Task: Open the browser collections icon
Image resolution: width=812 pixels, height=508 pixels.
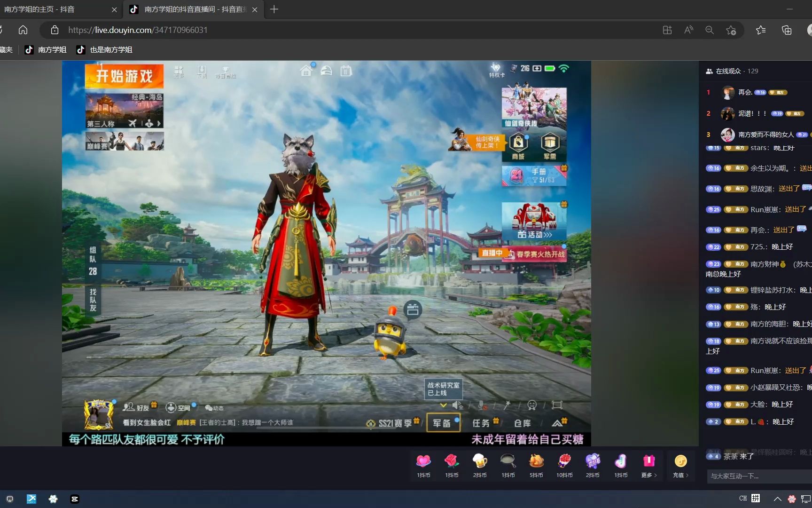Action: [x=787, y=30]
